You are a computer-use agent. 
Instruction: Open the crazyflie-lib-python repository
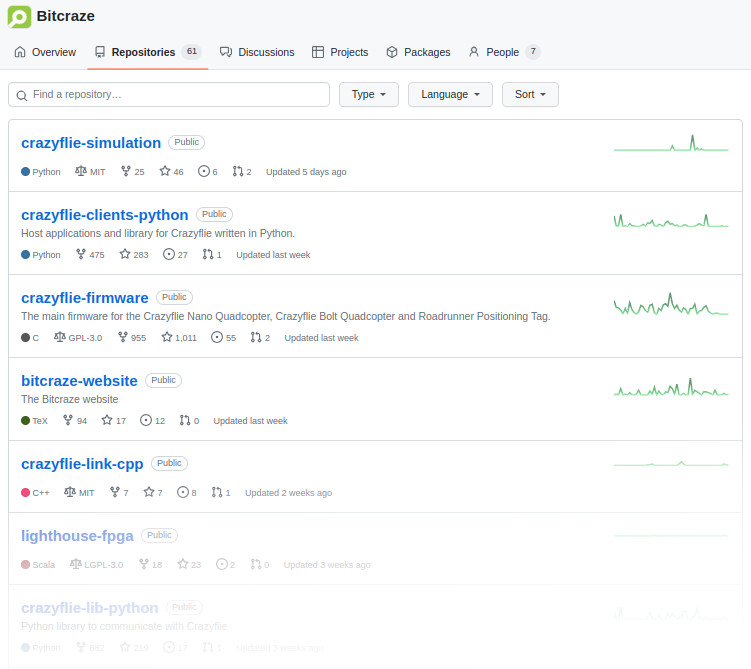pyautogui.click(x=90, y=608)
